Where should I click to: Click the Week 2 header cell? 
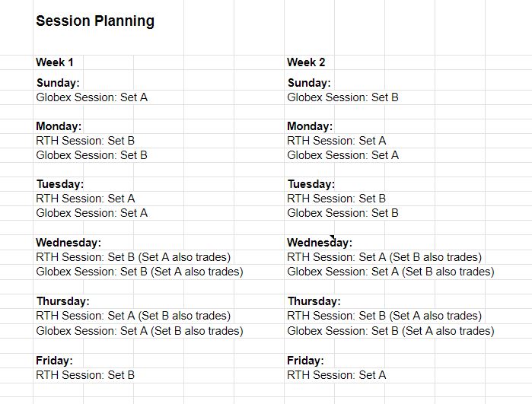pyautogui.click(x=306, y=62)
